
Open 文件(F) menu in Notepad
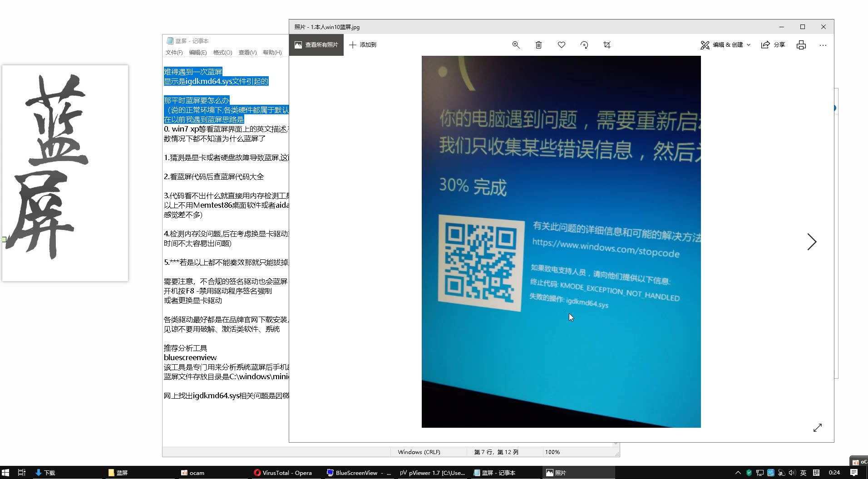[174, 53]
